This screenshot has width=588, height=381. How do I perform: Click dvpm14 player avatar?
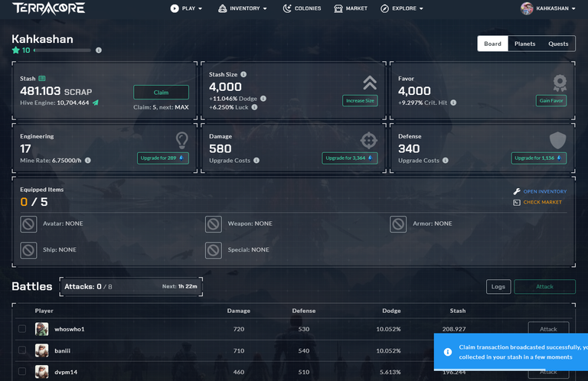pyautogui.click(x=41, y=372)
